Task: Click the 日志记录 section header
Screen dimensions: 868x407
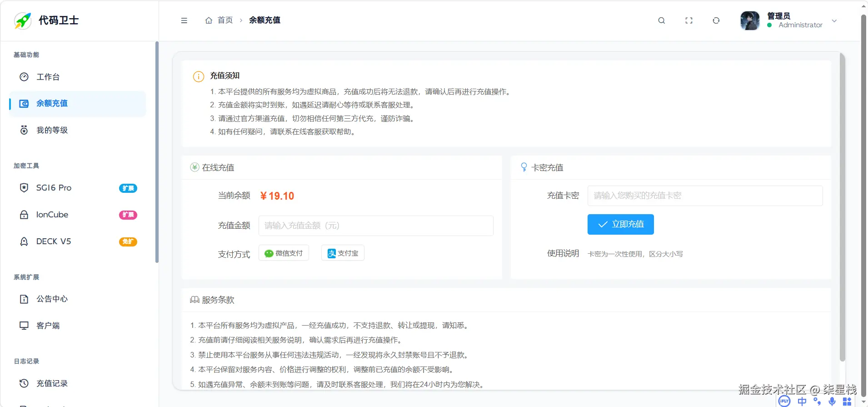Action: click(26, 361)
